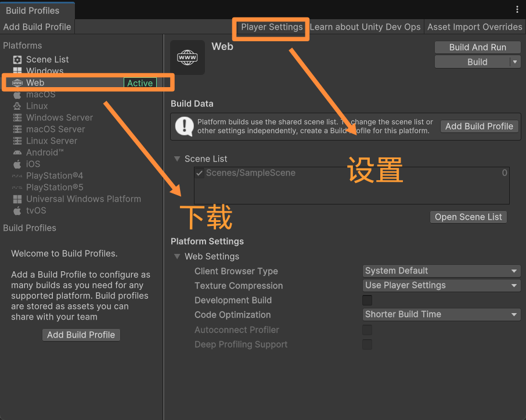Select the Universal Windows Platform entry
The height and width of the screenshot is (420, 526).
coord(82,199)
